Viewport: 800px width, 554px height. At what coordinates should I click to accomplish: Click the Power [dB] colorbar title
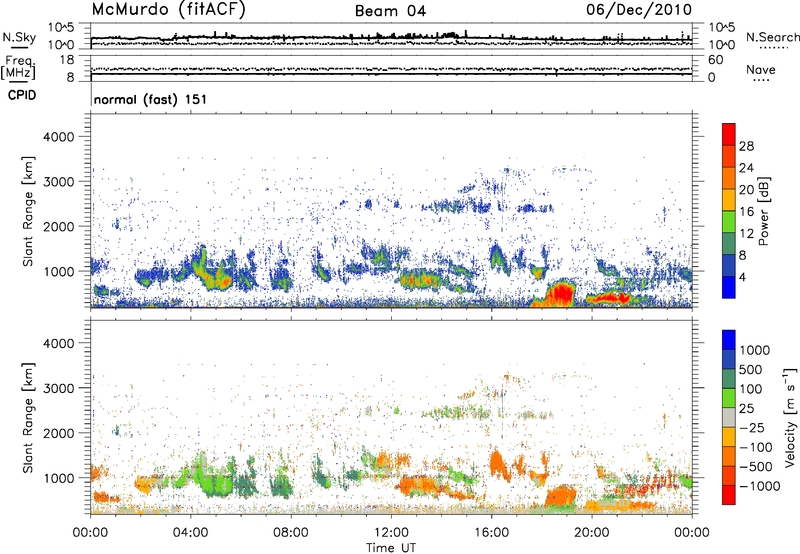coord(763,211)
